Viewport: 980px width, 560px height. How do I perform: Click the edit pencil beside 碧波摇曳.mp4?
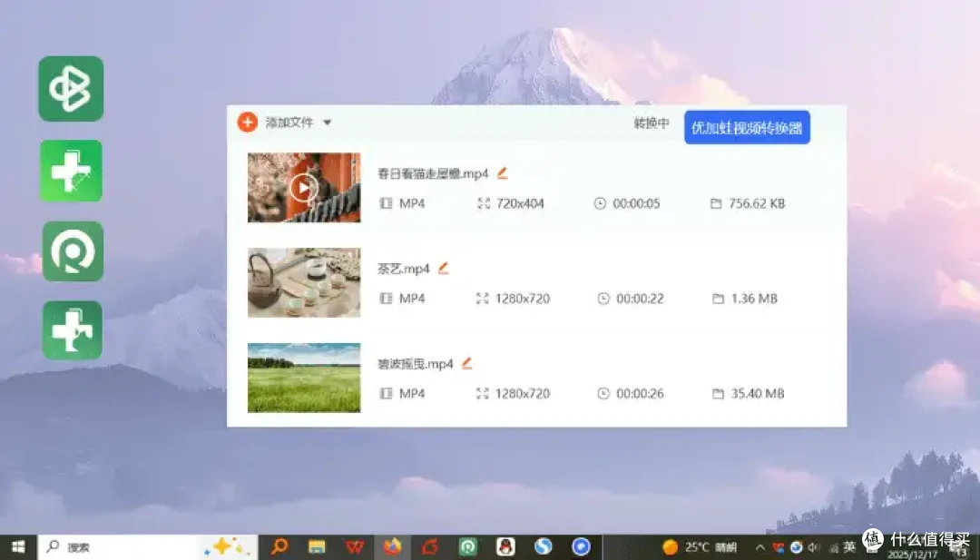(467, 363)
